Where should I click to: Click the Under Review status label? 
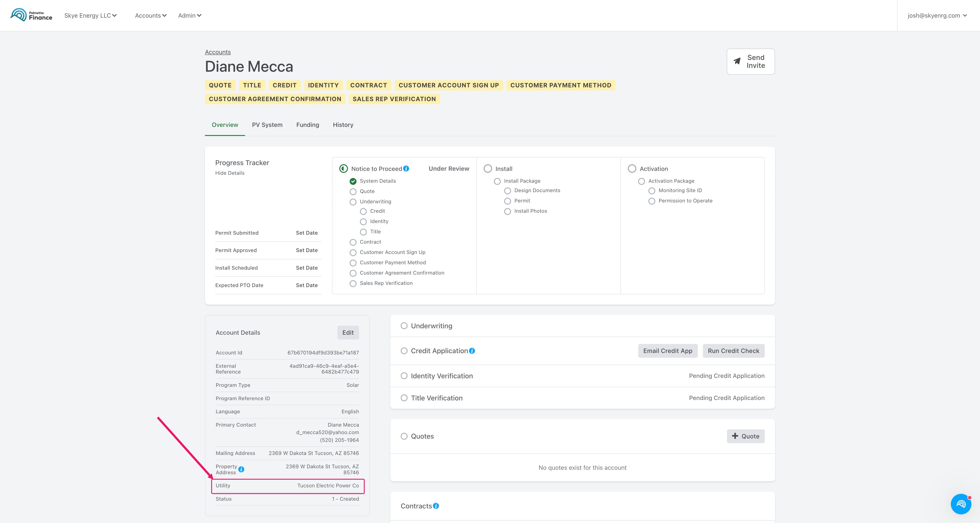[x=449, y=169]
